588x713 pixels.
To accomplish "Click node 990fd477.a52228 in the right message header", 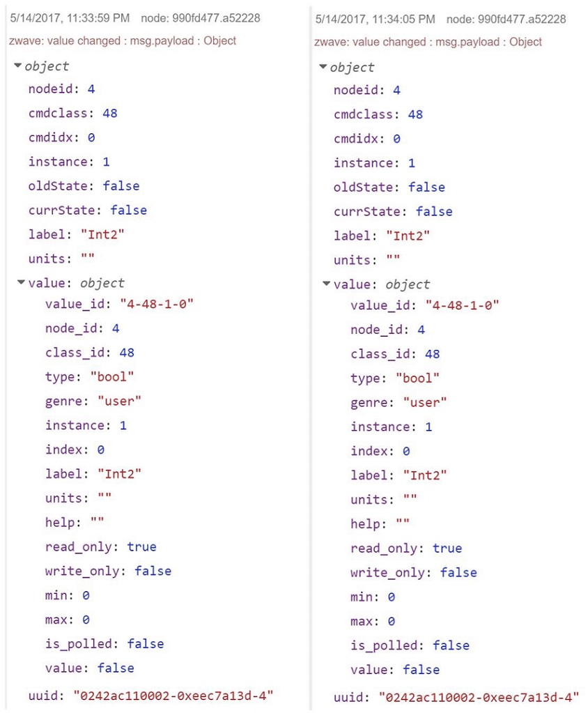I will [x=506, y=19].
